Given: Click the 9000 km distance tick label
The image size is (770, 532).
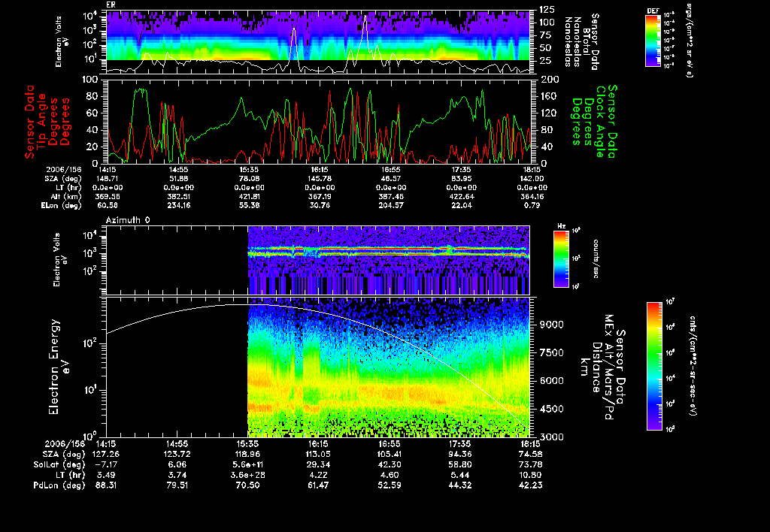Looking at the screenshot, I should point(551,325).
